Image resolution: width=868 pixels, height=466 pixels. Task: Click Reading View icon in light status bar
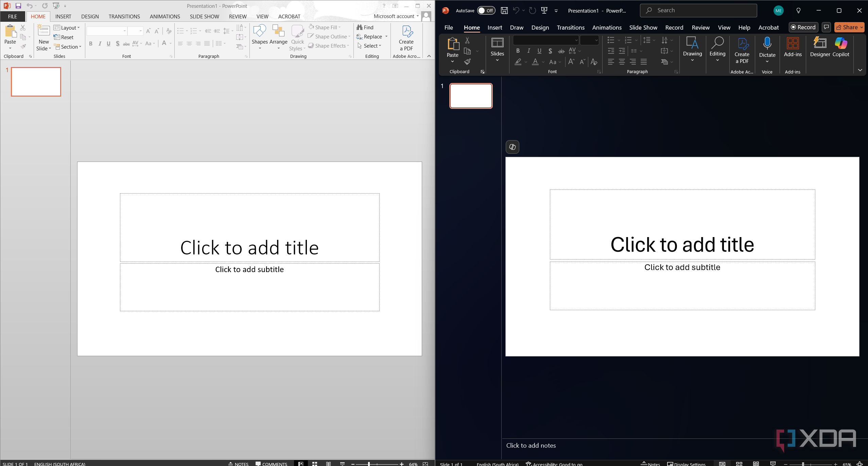[328, 464]
